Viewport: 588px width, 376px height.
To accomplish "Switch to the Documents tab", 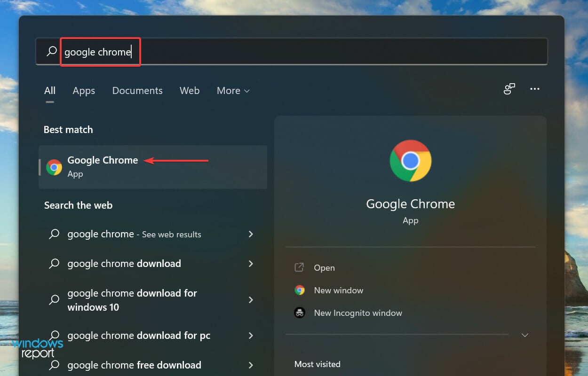I will point(137,91).
